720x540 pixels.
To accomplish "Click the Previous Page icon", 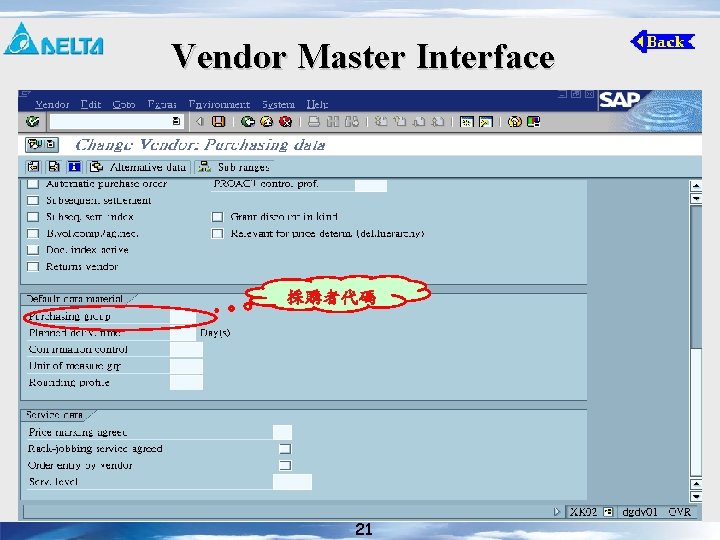I will point(400,122).
